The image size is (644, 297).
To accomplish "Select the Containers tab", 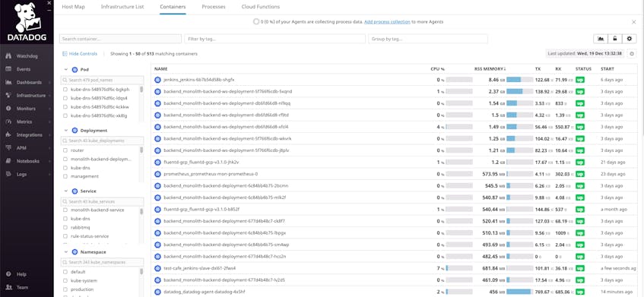I will [173, 7].
